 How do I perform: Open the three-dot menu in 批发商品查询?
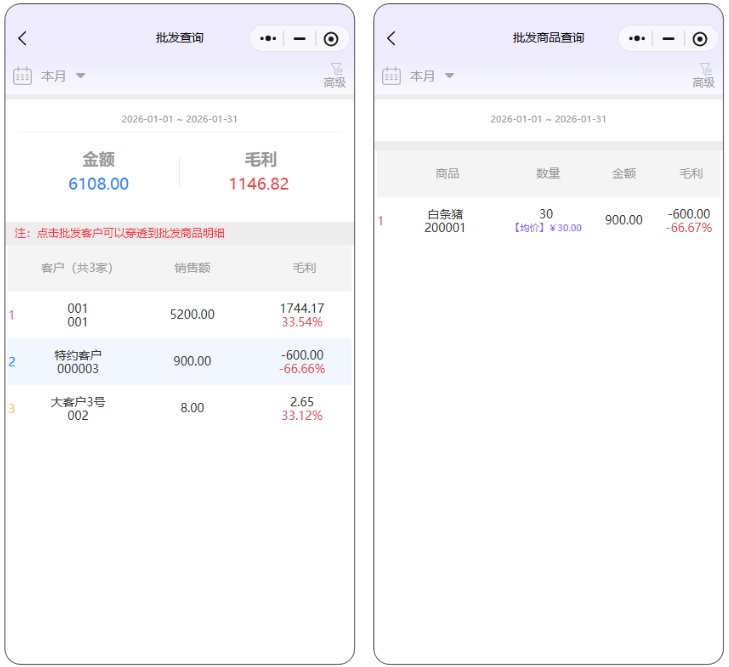pos(637,38)
